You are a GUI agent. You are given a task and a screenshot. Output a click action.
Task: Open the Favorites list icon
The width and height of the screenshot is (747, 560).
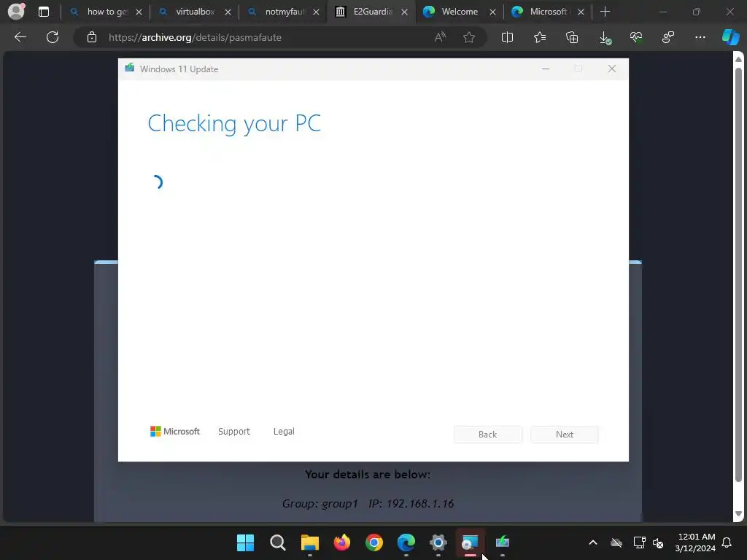[x=540, y=37]
